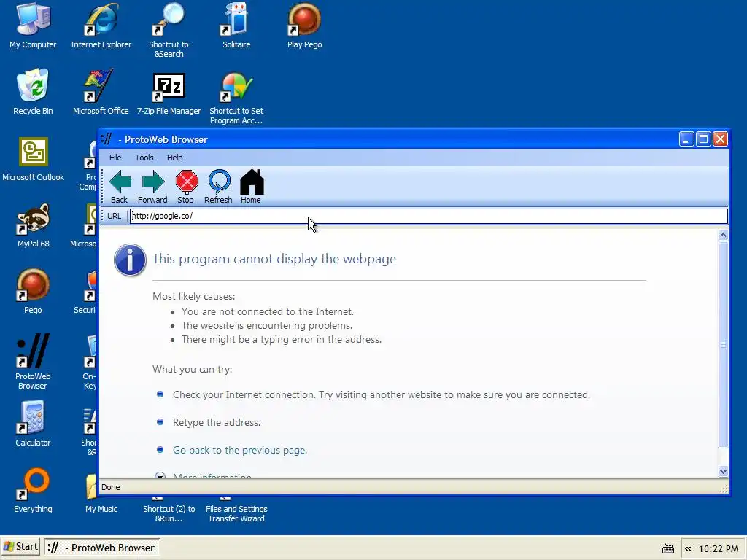Open the File menu
747x560 pixels.
point(115,157)
